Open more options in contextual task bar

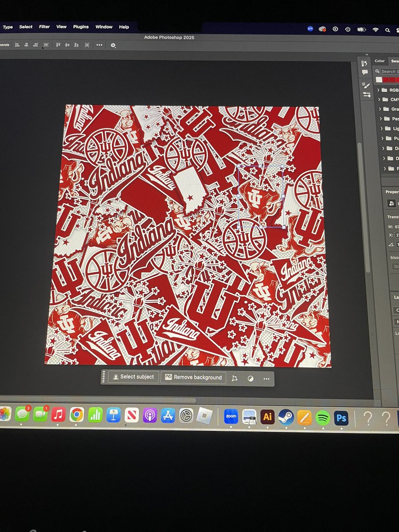pyautogui.click(x=266, y=379)
